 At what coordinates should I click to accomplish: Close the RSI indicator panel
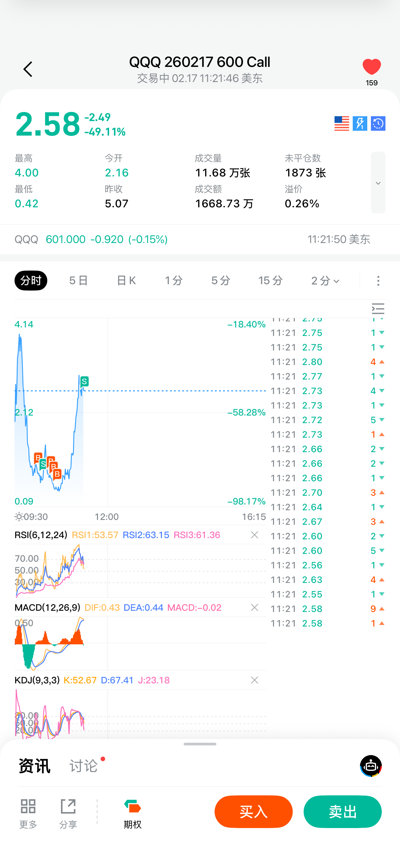pyautogui.click(x=255, y=535)
